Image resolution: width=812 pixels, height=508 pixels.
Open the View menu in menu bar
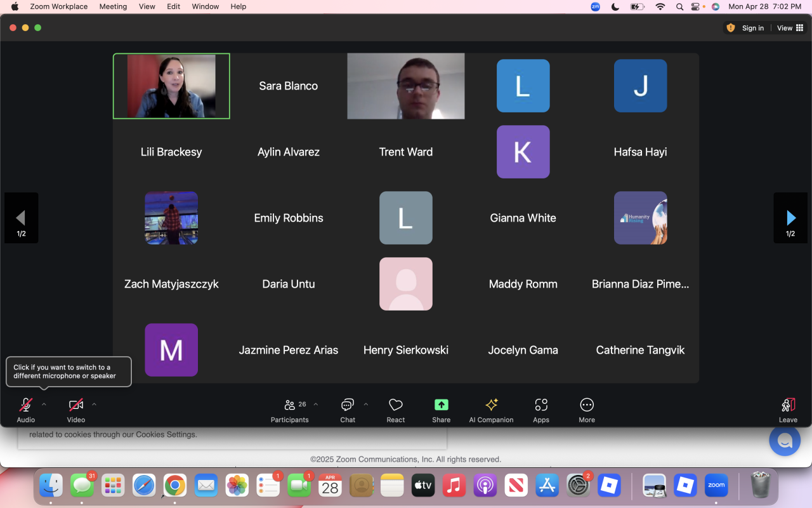[x=147, y=6]
